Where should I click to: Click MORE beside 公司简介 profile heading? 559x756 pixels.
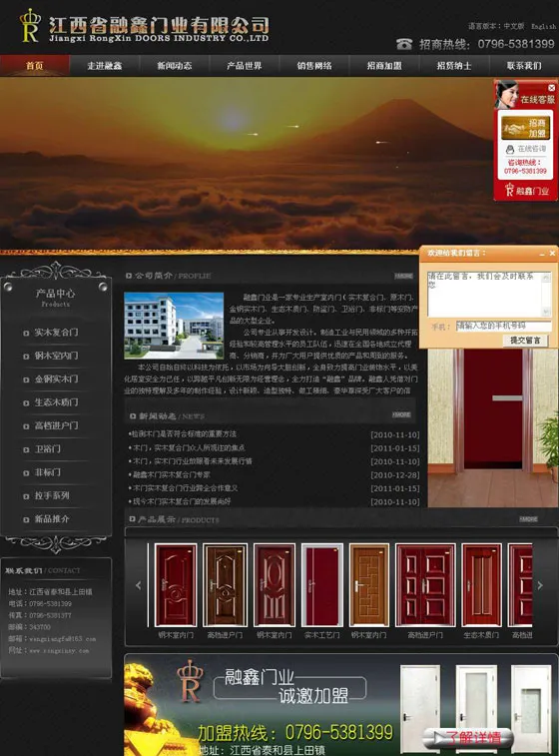404,276
